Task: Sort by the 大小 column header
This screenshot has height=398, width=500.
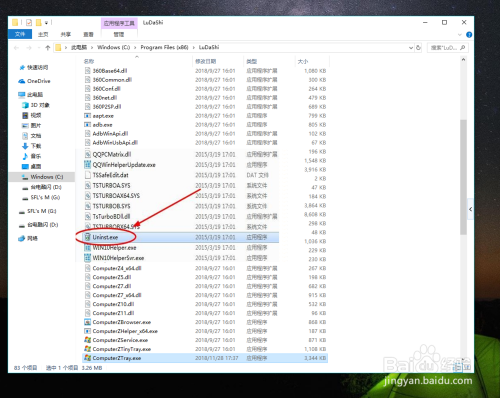Action: click(303, 61)
